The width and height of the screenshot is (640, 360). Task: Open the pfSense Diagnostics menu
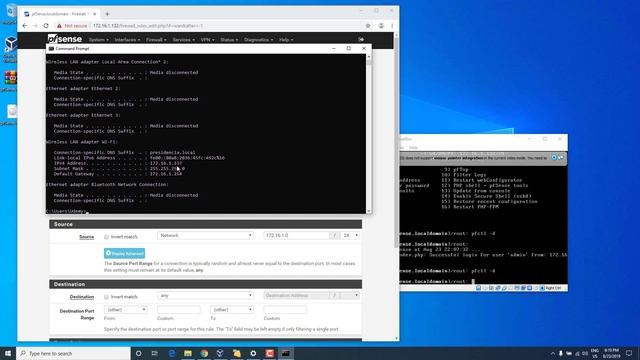pyautogui.click(x=258, y=40)
